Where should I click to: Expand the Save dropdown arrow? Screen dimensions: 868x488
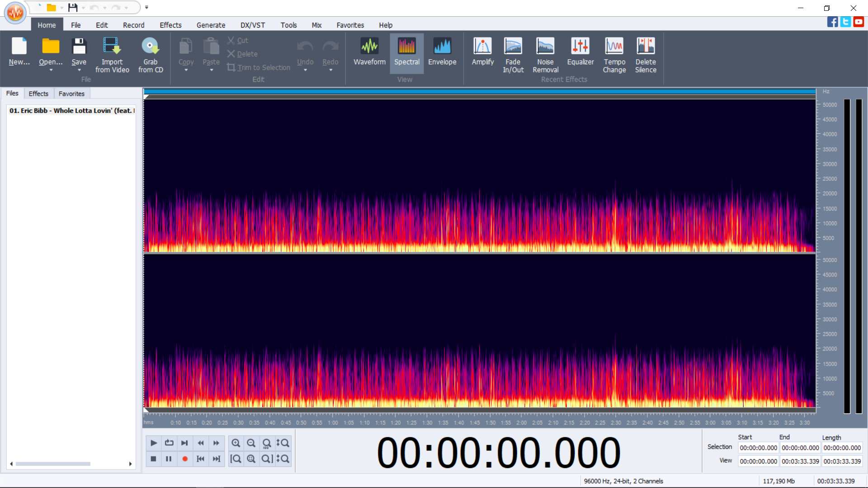pos(79,70)
